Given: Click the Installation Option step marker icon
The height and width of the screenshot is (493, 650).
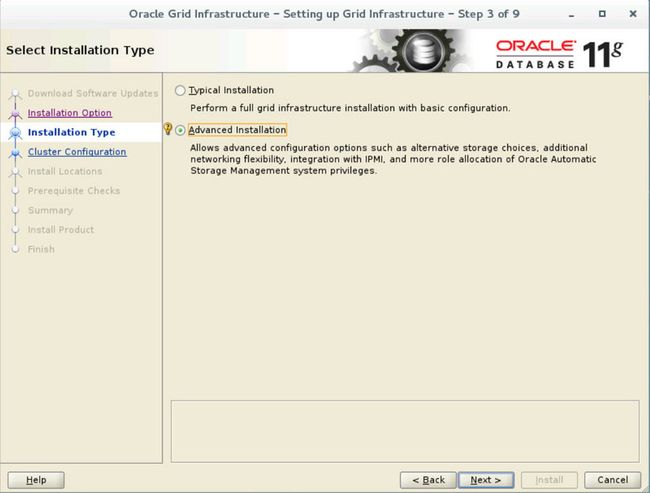Looking at the screenshot, I should [x=15, y=113].
